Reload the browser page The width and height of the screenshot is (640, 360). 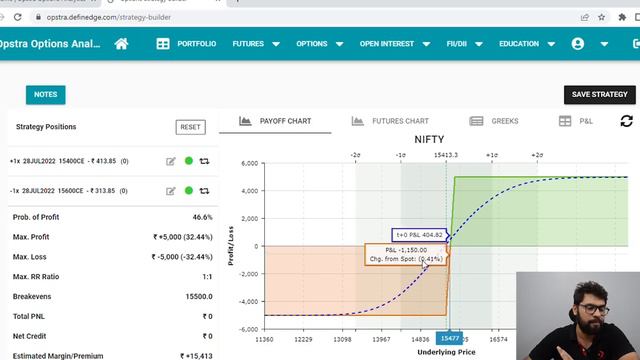coord(18,17)
